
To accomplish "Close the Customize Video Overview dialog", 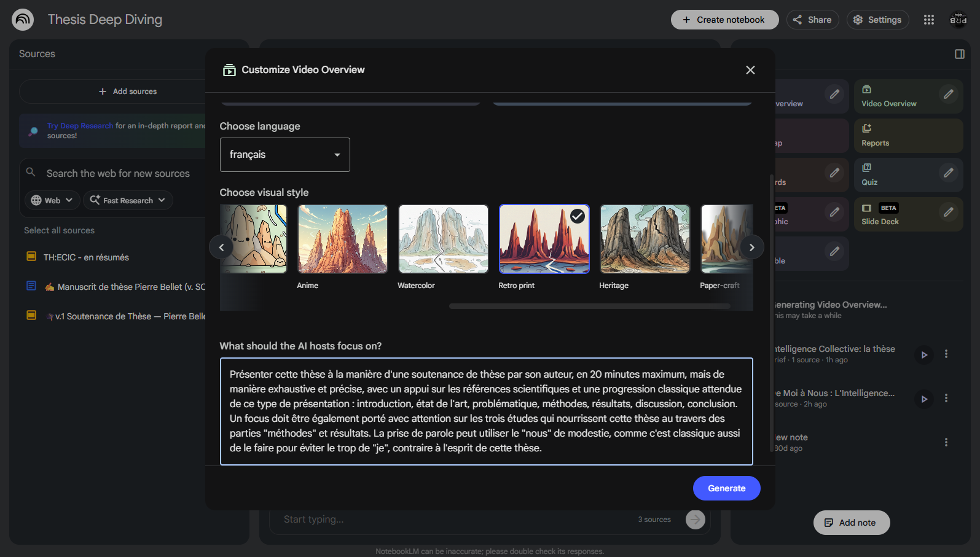I will [750, 70].
